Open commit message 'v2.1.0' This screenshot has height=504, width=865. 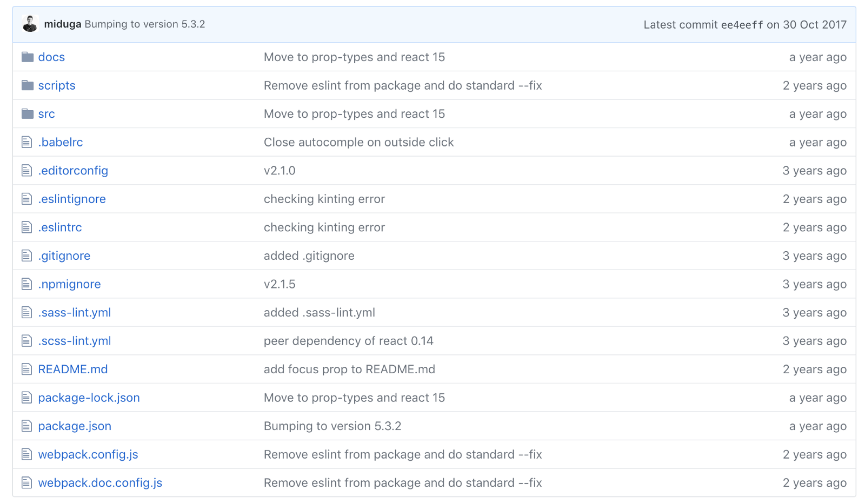point(280,171)
